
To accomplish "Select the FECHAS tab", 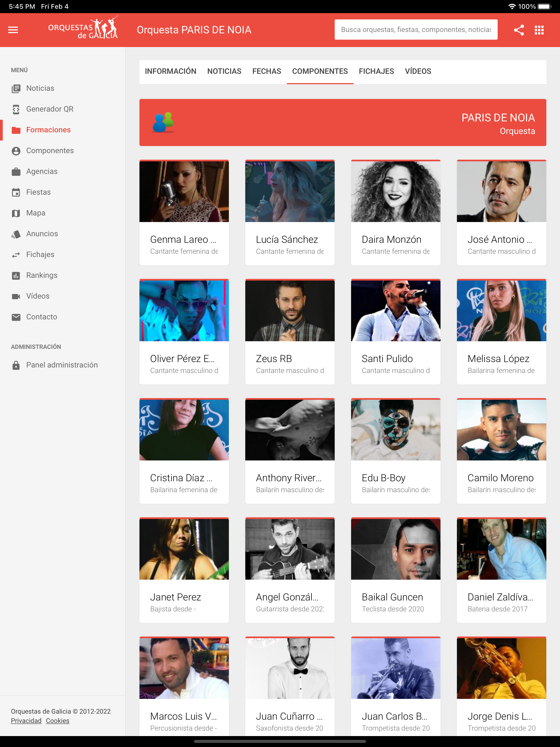I will click(x=267, y=72).
